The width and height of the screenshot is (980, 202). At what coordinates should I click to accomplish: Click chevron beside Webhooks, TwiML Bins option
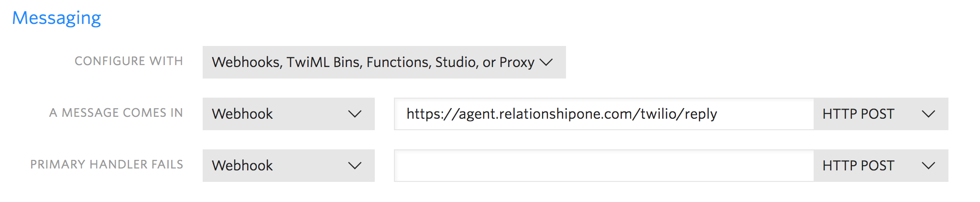coord(546,62)
